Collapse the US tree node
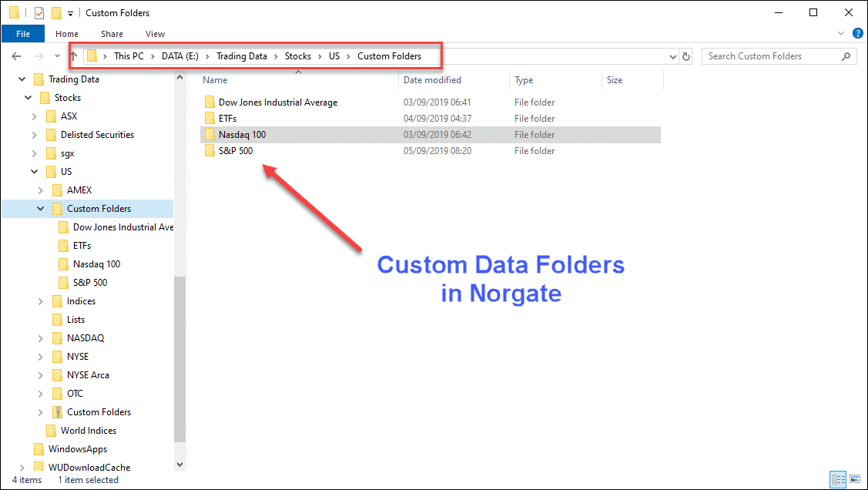 [x=35, y=172]
